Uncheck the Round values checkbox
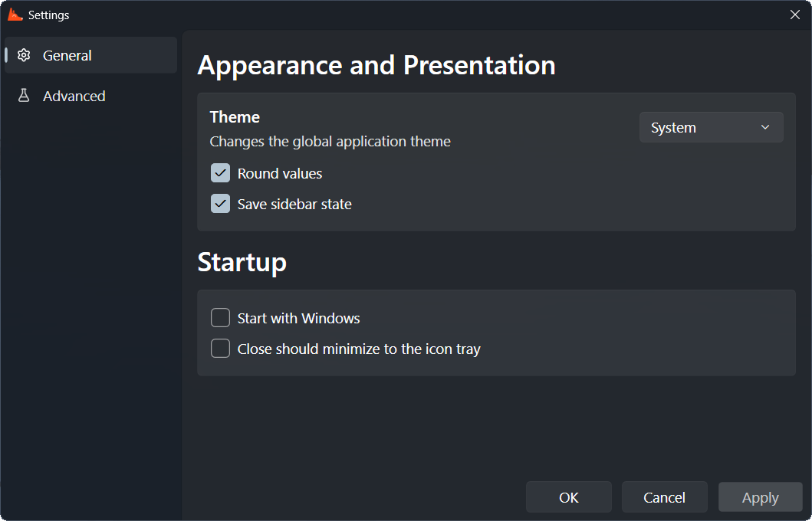The image size is (812, 521). (220, 173)
